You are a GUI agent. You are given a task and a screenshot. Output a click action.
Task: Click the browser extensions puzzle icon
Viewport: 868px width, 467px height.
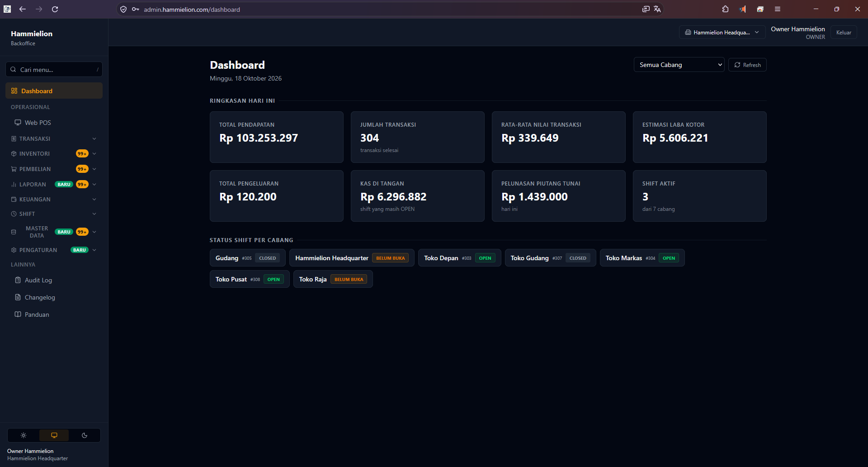pyautogui.click(x=726, y=9)
